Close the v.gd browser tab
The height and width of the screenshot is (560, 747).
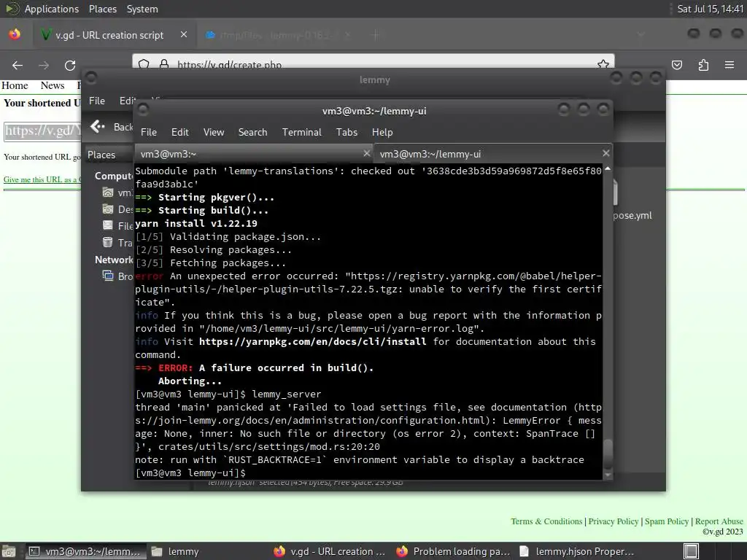[x=183, y=34]
